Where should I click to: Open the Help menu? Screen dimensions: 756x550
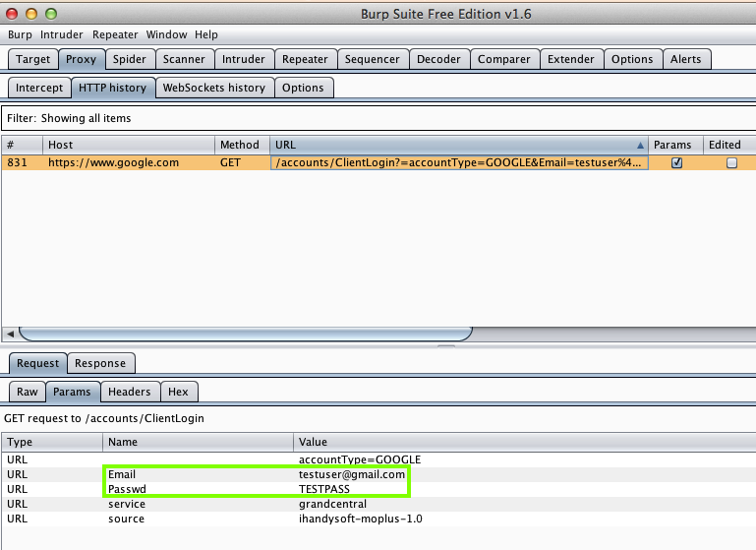coord(206,34)
